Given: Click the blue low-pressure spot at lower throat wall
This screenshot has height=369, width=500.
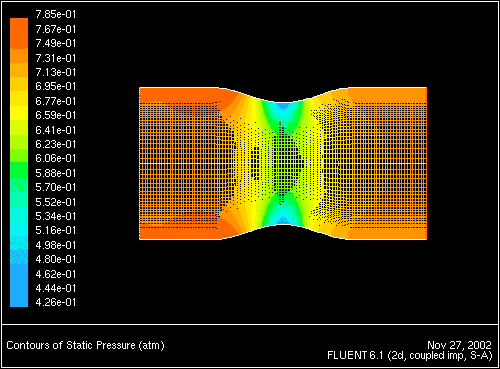Looking at the screenshot, I should (283, 221).
